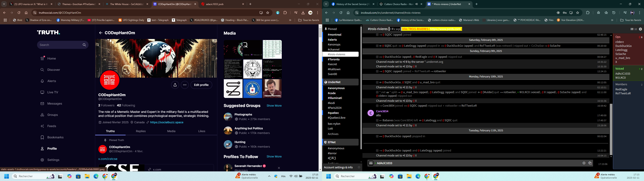644x181 pixels.
Task: Open the socialbuzz.space profile link
Action: pyautogui.click(x=167, y=122)
